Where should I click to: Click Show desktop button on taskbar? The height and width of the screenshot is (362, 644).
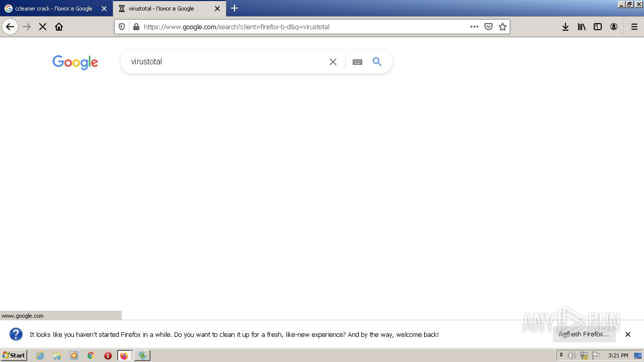pyautogui.click(x=638, y=355)
